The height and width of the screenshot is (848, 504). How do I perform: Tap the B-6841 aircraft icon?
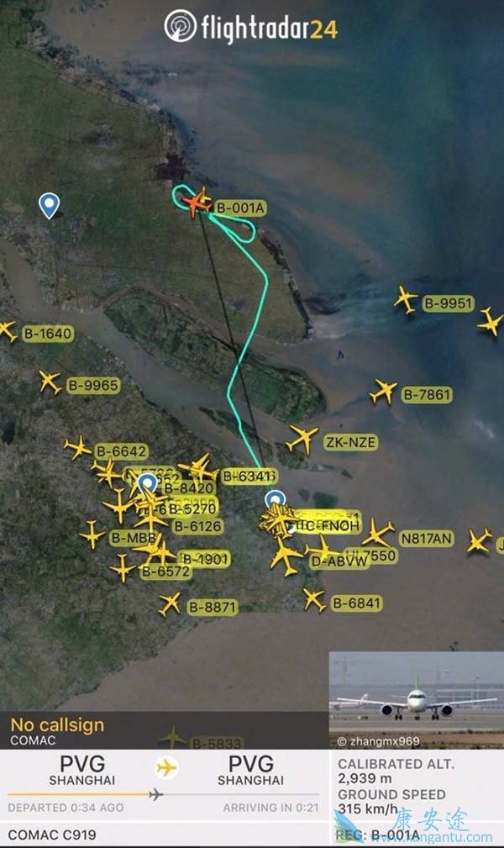(x=314, y=600)
